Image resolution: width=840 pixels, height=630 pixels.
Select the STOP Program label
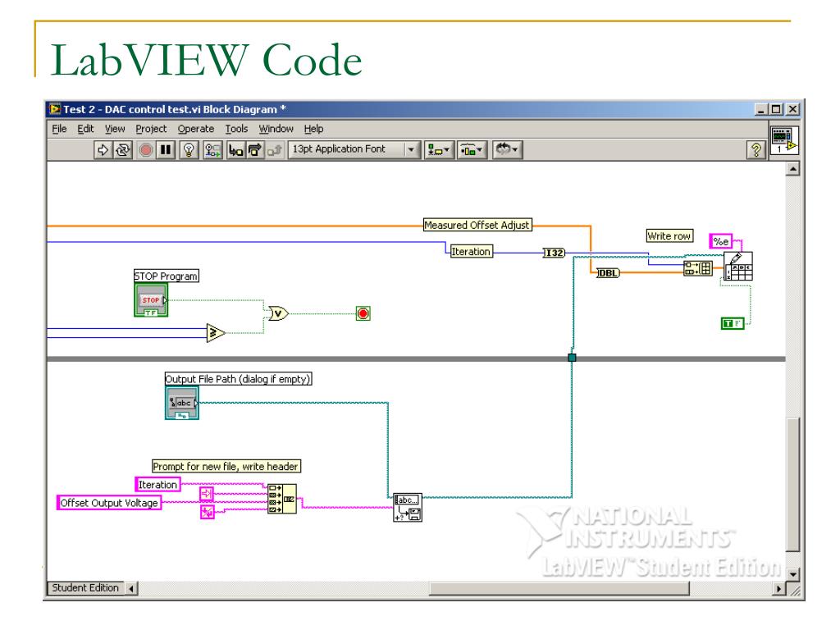click(166, 276)
